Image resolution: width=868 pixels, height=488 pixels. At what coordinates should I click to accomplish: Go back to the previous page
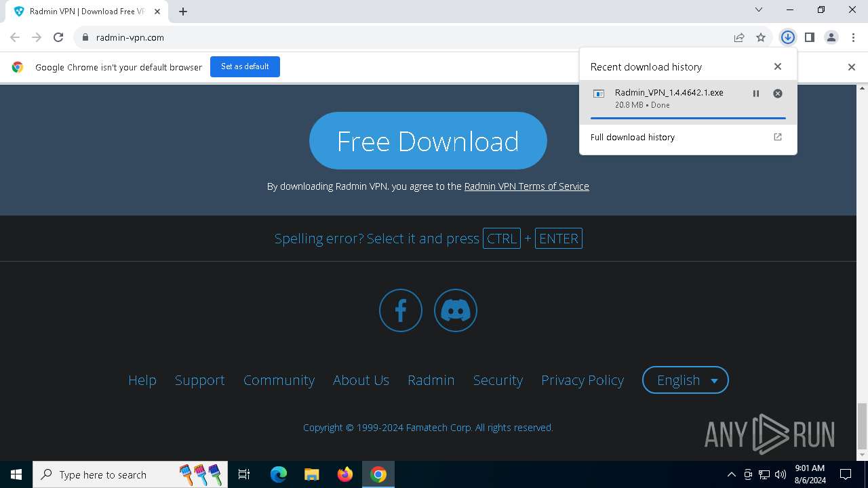point(15,37)
